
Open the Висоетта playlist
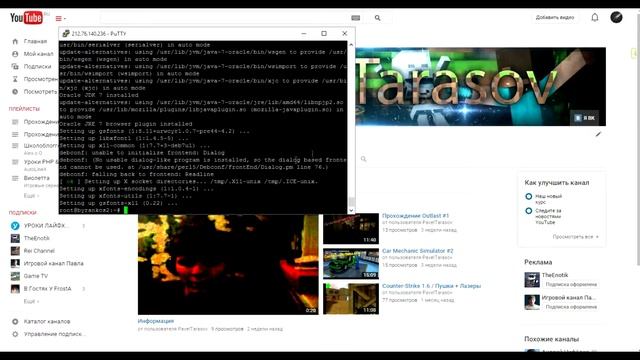pos(36,178)
